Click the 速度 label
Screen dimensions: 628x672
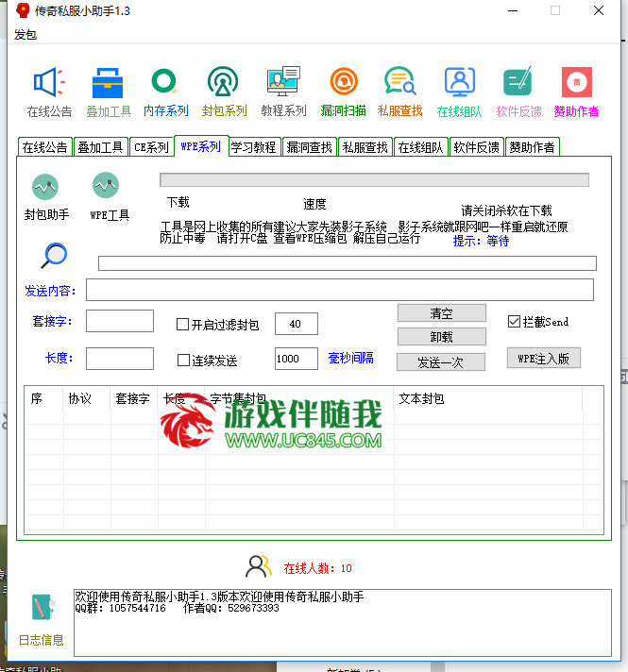click(x=314, y=204)
